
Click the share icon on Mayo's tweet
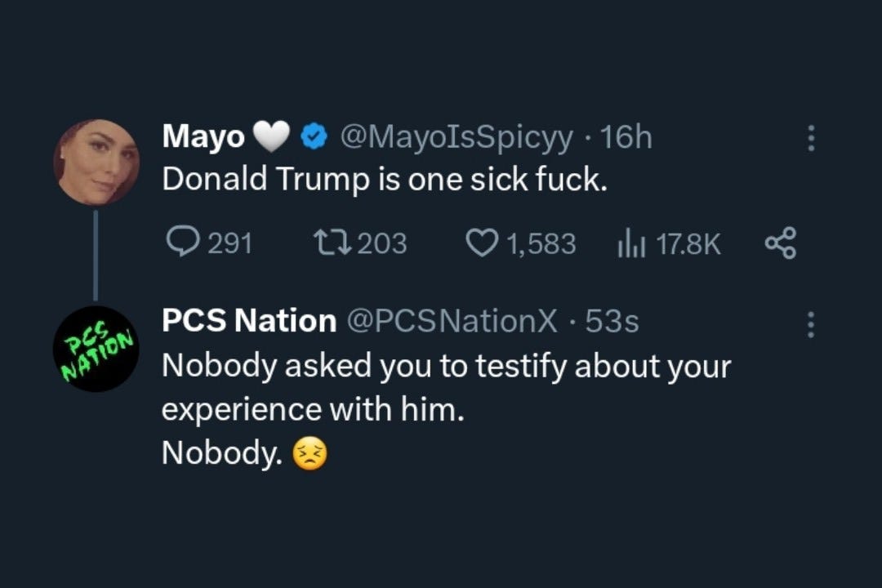(781, 242)
